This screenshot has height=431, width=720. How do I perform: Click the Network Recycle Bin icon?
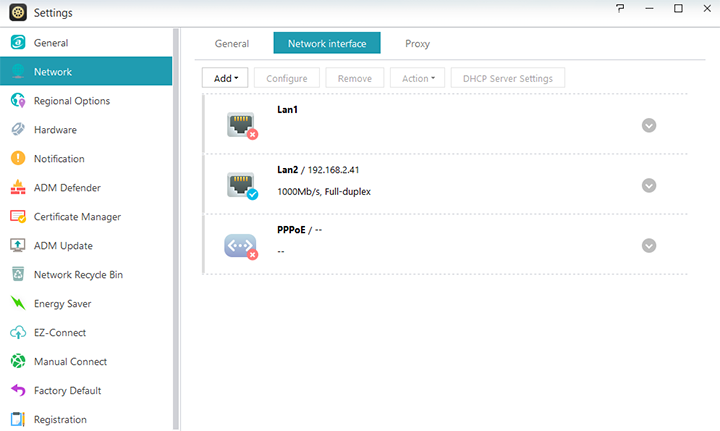[x=17, y=275]
